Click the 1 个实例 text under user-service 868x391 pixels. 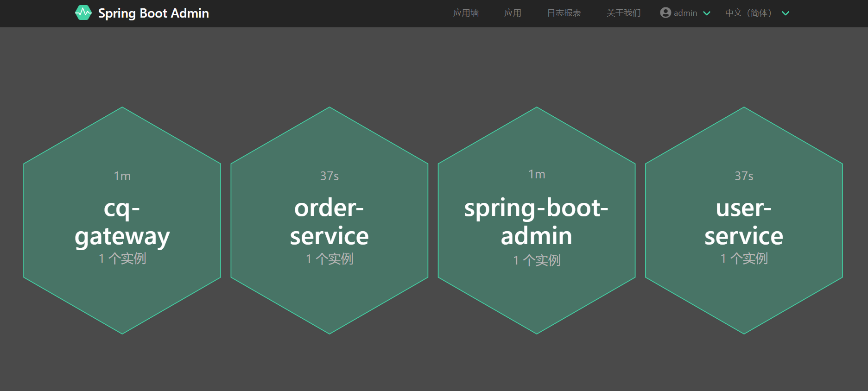pos(744,258)
